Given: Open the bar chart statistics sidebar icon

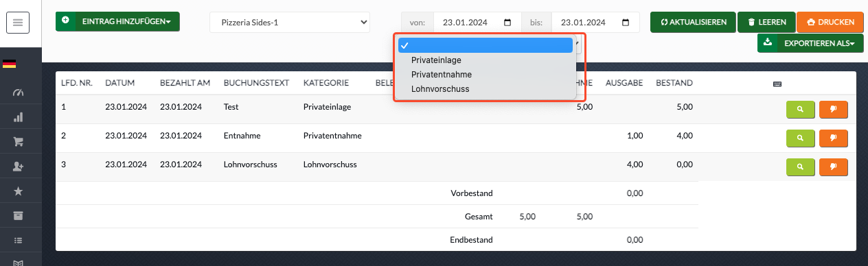Looking at the screenshot, I should click(x=19, y=117).
